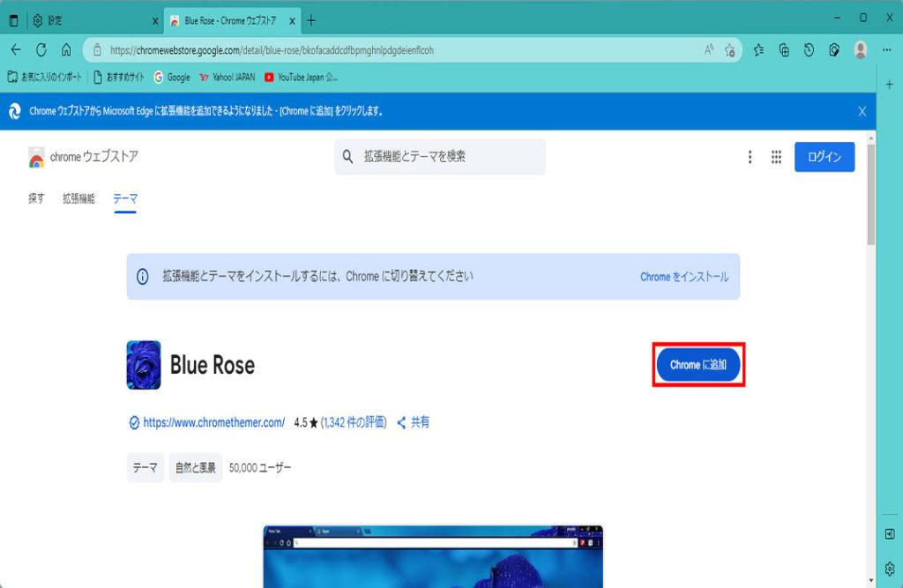Screen dimensions: 903x588
Task: Dismiss the blue Edge notification banner
Action: (862, 111)
